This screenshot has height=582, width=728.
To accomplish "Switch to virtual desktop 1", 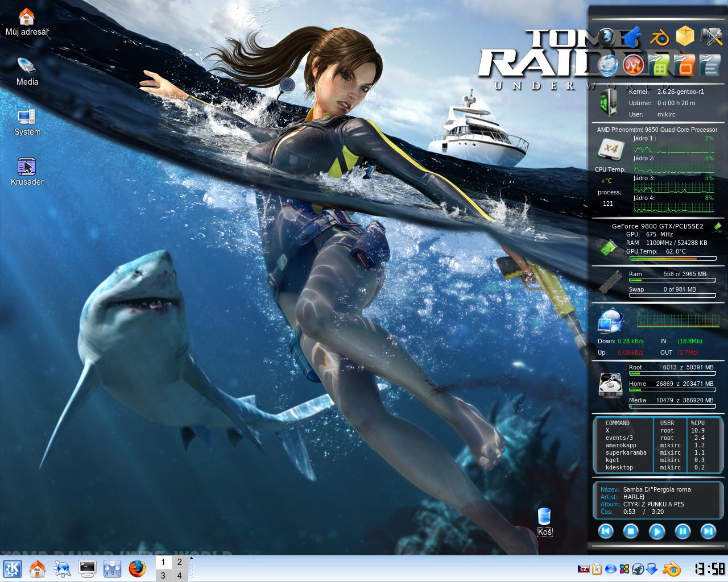I will [163, 562].
